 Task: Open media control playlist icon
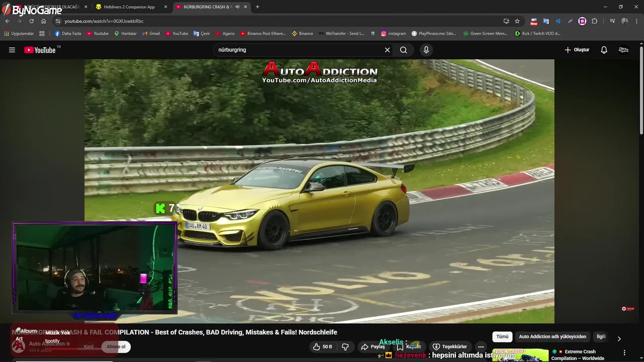pos(612,21)
